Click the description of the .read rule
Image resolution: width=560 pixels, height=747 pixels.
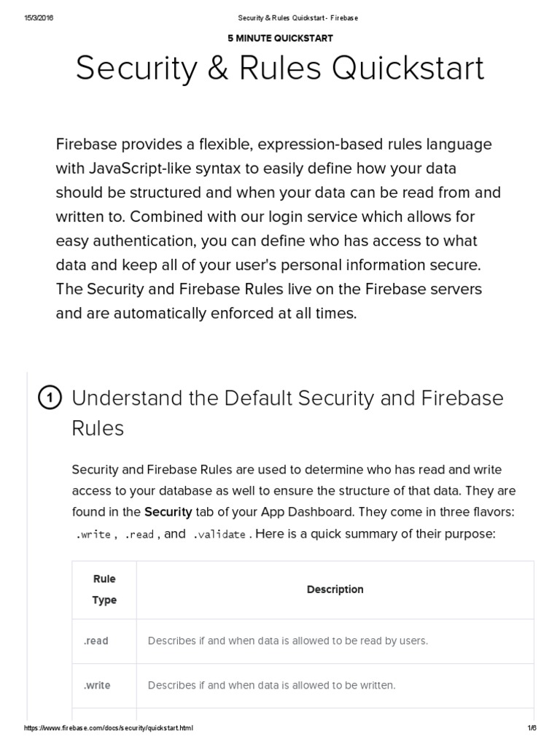click(x=287, y=641)
